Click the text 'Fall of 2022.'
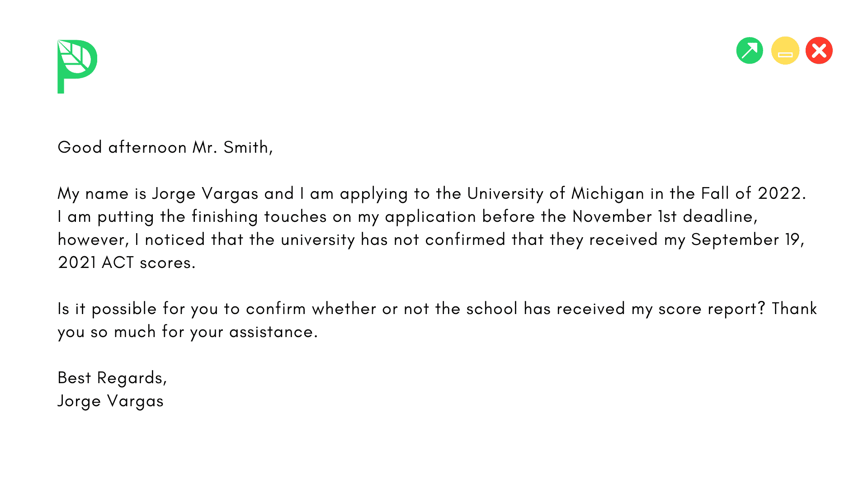 pos(753,193)
